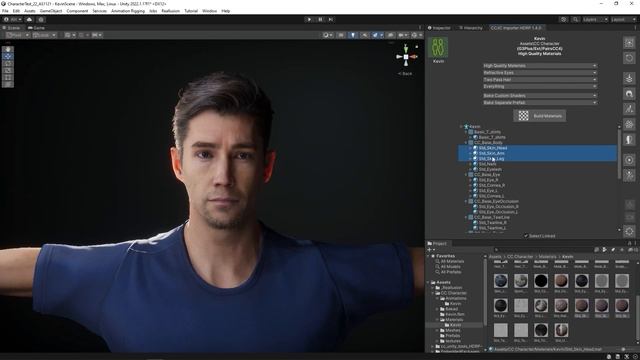
Task: Toggle the Select Linked checkbox
Action: pyautogui.click(x=526, y=236)
